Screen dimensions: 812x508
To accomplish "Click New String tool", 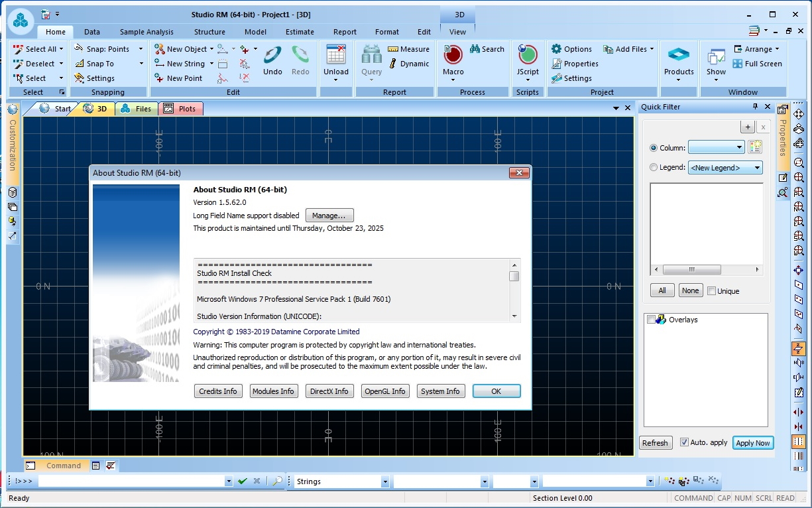I will [x=180, y=64].
